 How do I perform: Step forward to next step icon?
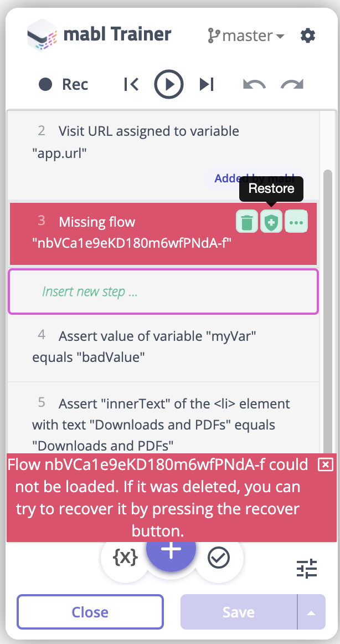pos(207,84)
